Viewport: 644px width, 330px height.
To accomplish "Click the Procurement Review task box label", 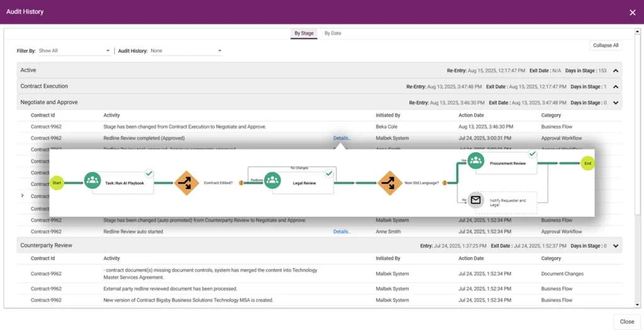I will tap(508, 163).
